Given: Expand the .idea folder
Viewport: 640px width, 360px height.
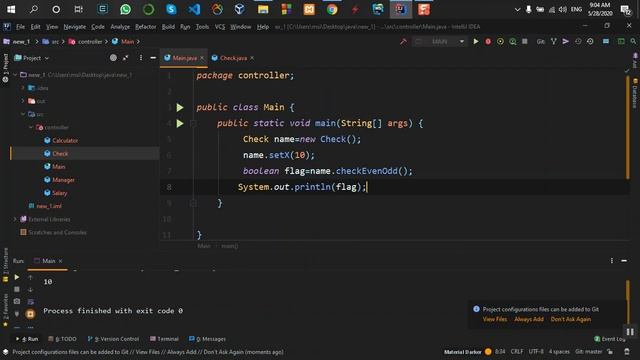Looking at the screenshot, I should point(23,88).
